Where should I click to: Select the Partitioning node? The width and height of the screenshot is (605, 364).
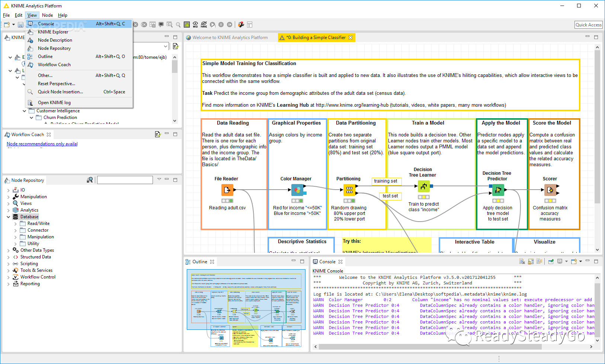coord(349,190)
